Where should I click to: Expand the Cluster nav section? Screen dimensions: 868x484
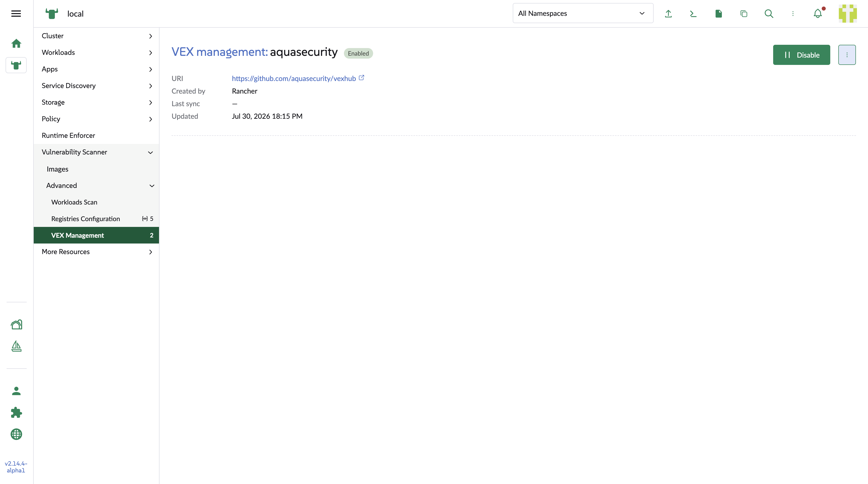[x=96, y=36]
